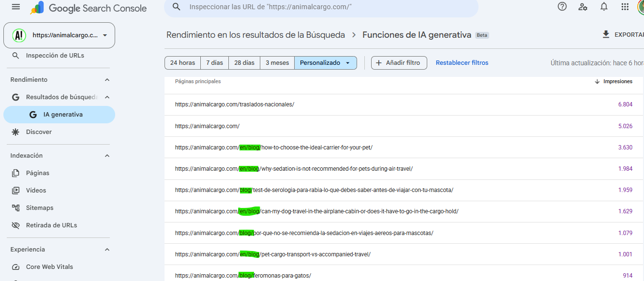Collapse Resultados de búsqueda submenu

[x=107, y=97]
